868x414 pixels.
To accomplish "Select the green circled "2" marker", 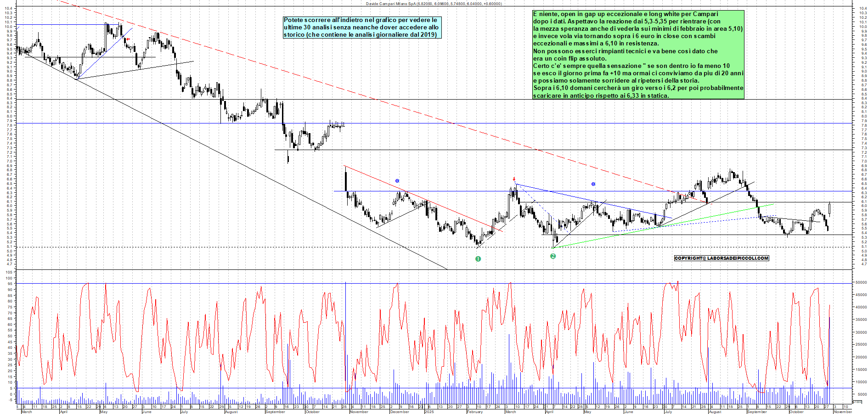I will pyautogui.click(x=553, y=257).
